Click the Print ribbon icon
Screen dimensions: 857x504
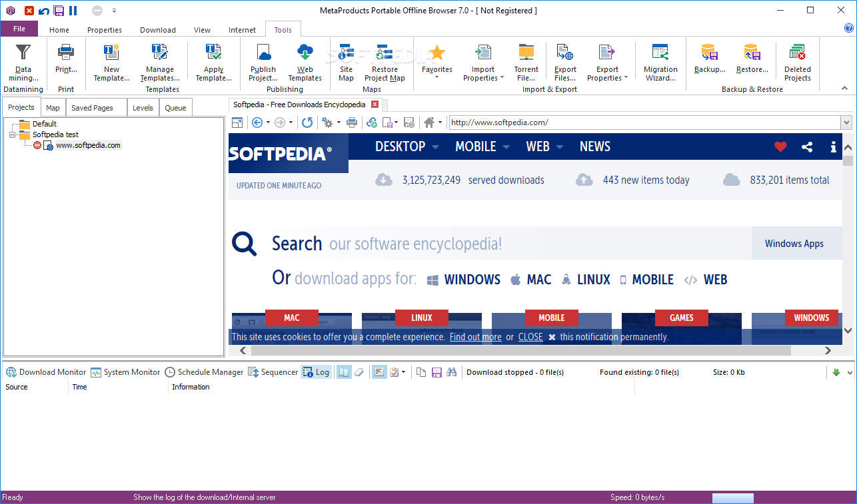(x=66, y=59)
